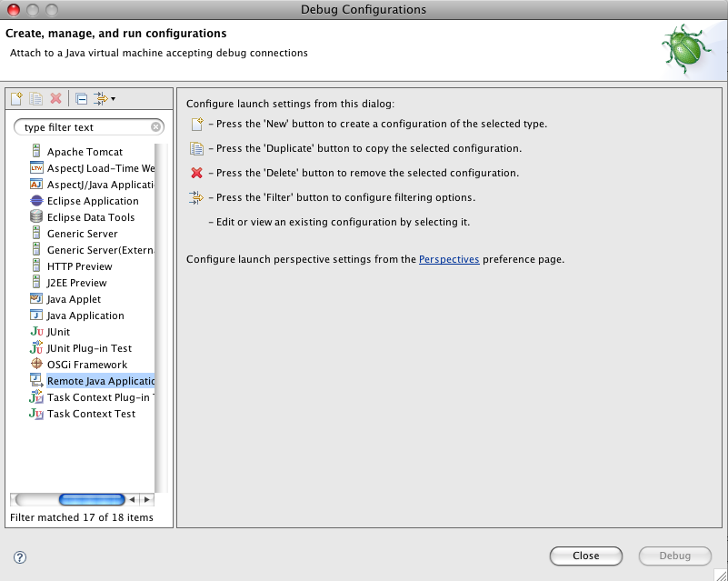The height and width of the screenshot is (581, 728).
Task: Open the Perspectives preference page link
Action: coord(449,259)
